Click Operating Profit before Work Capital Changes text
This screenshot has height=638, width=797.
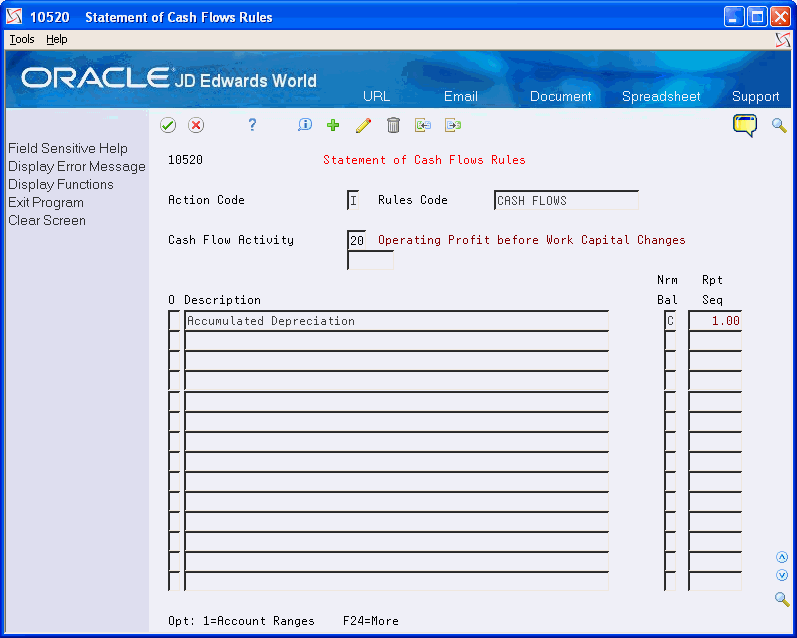click(532, 240)
